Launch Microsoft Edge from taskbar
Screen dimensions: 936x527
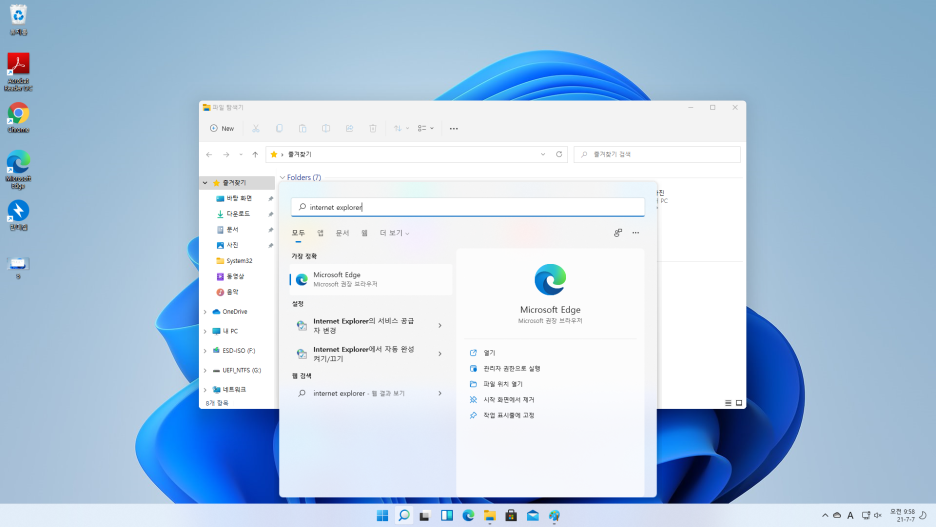point(468,516)
